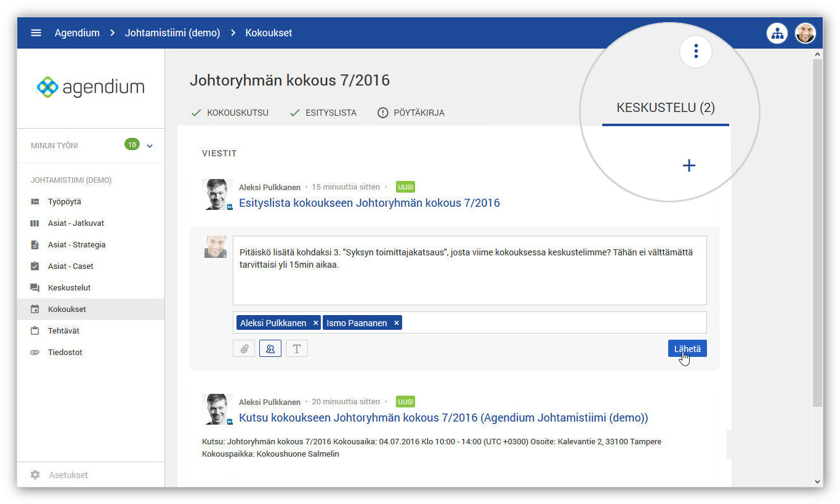Click Johtamistiimi (demo) breadcrumb

click(172, 33)
